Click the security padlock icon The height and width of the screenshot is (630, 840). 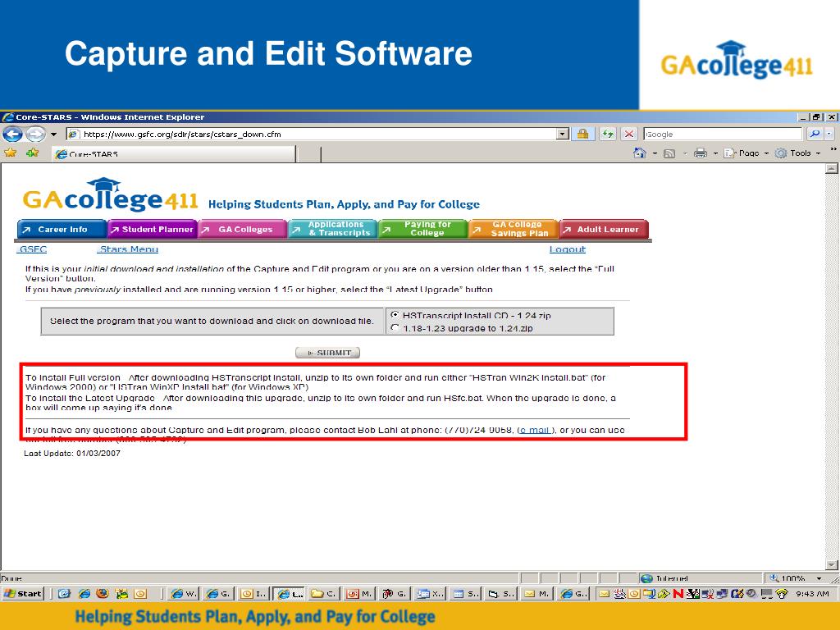click(x=583, y=134)
